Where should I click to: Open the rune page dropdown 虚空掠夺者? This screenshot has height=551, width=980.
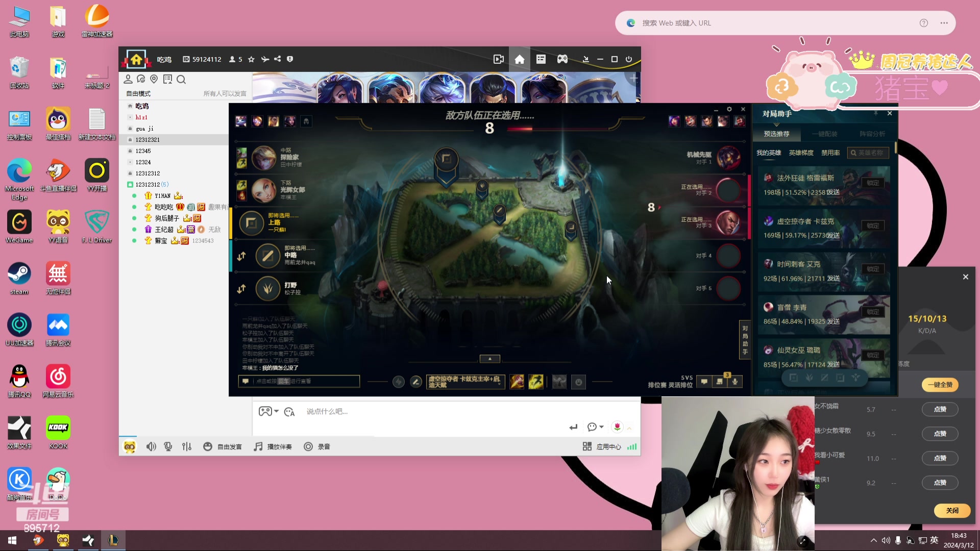(x=465, y=382)
